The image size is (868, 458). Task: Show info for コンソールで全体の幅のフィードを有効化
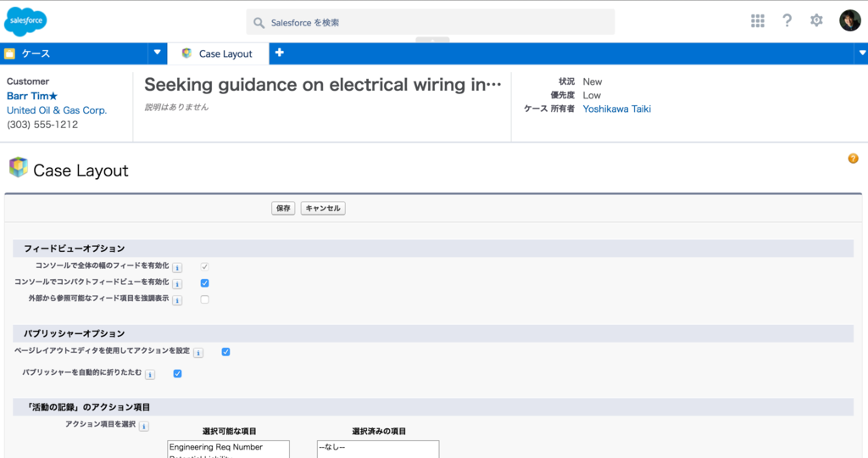pyautogui.click(x=177, y=268)
